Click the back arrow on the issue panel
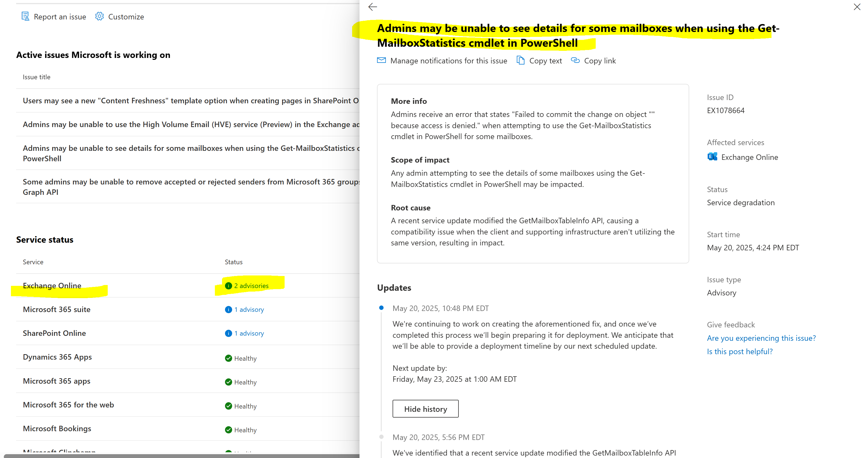Viewport: 868px width, 458px height. point(373,7)
